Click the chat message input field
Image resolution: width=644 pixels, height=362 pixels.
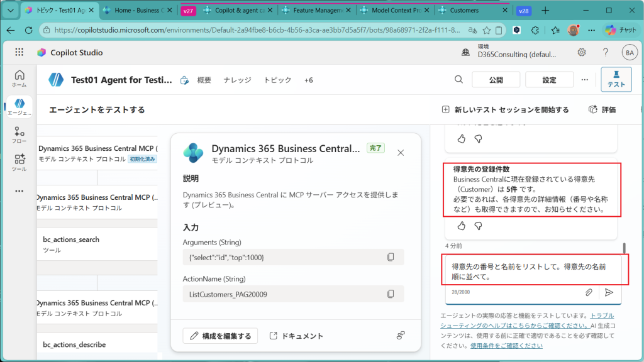[528, 271]
